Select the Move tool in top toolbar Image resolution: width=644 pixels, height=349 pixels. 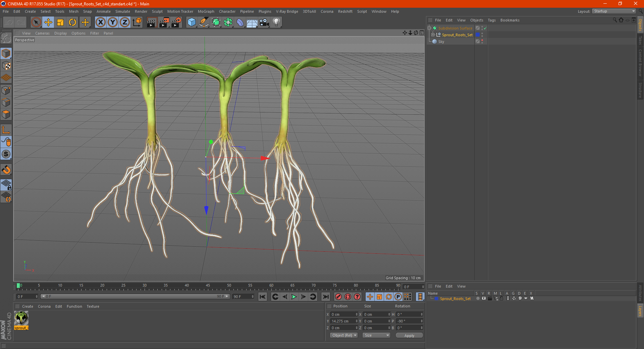48,22
